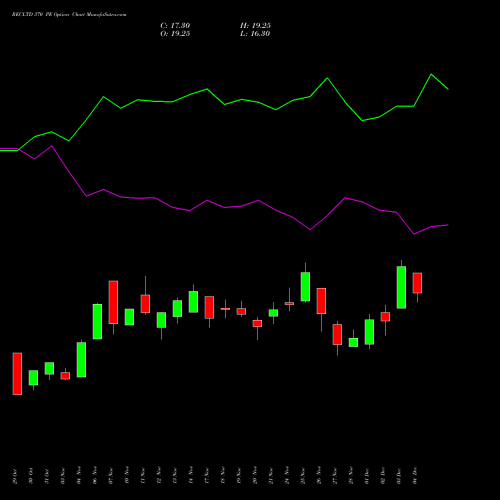Select the 29 Oct date label
This screenshot has width=500, height=500.
point(15,476)
